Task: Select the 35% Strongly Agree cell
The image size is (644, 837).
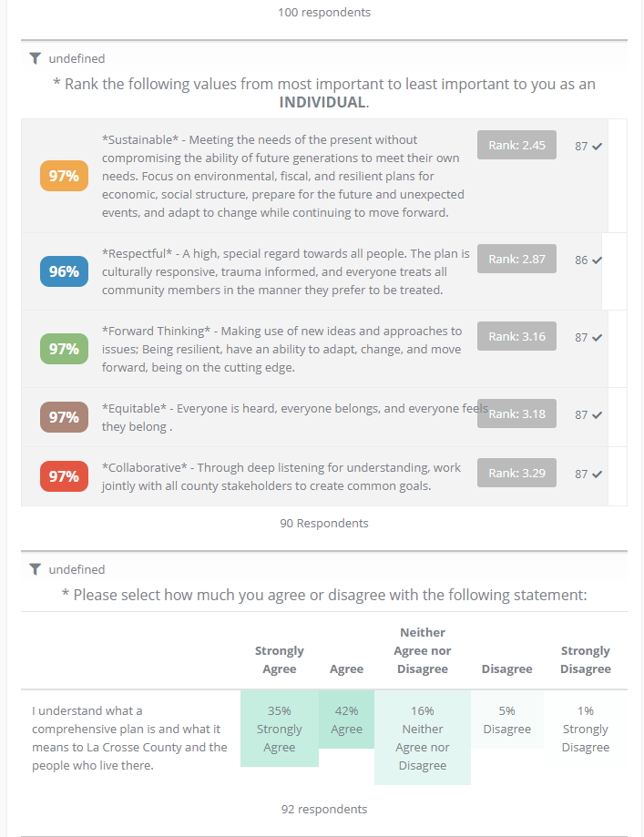Action: pos(280,729)
